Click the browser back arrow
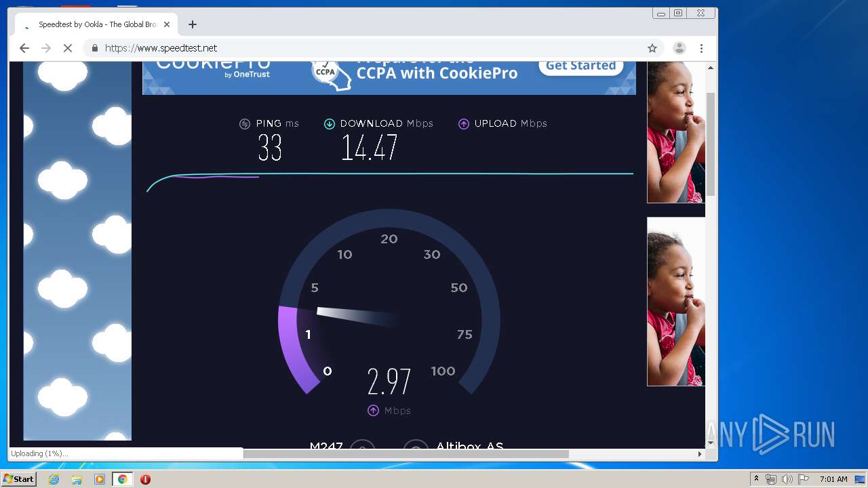The width and height of the screenshot is (868, 488). point(24,48)
